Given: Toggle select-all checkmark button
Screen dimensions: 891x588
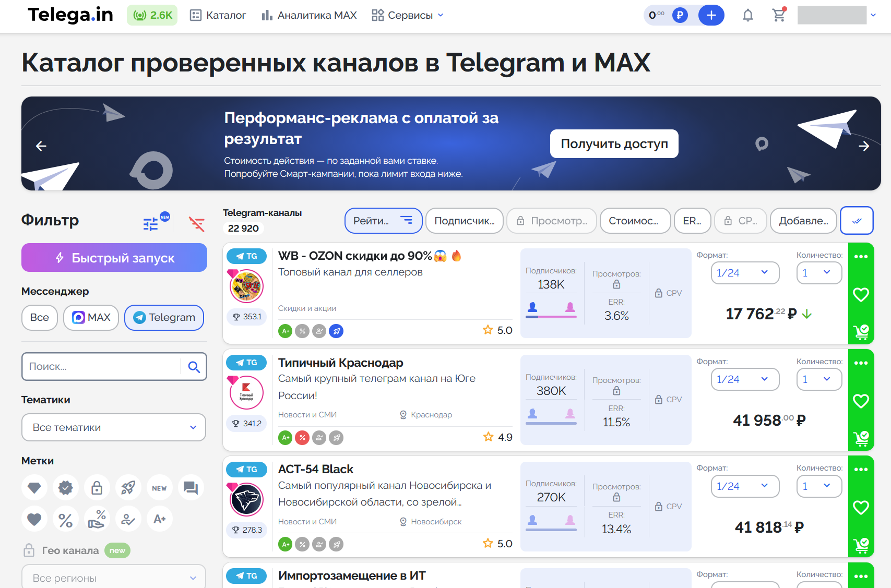Looking at the screenshot, I should (857, 221).
